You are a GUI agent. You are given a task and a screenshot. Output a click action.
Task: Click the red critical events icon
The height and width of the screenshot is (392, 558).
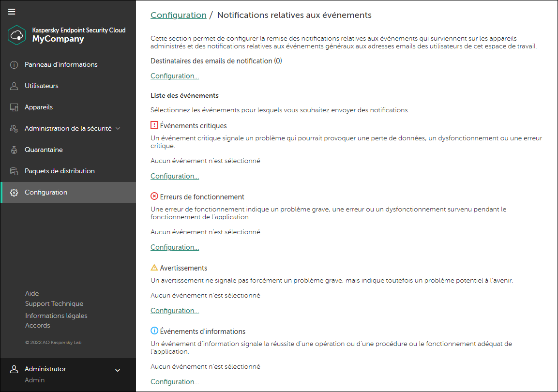tap(154, 125)
